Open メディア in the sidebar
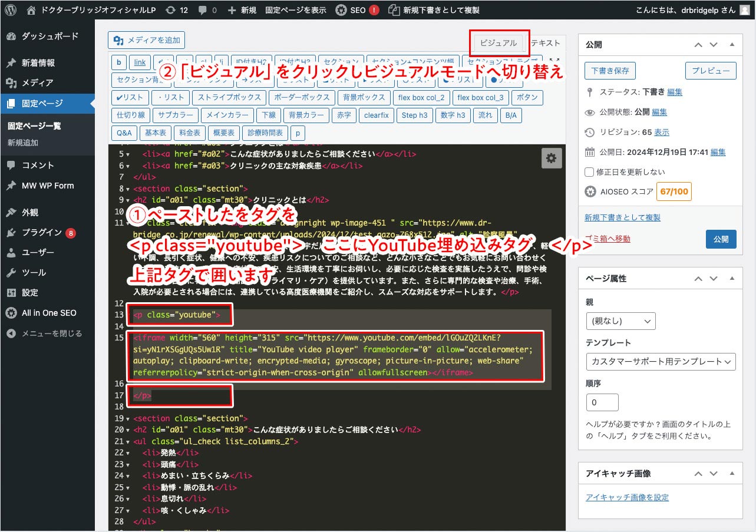The height and width of the screenshot is (532, 756). click(47, 83)
